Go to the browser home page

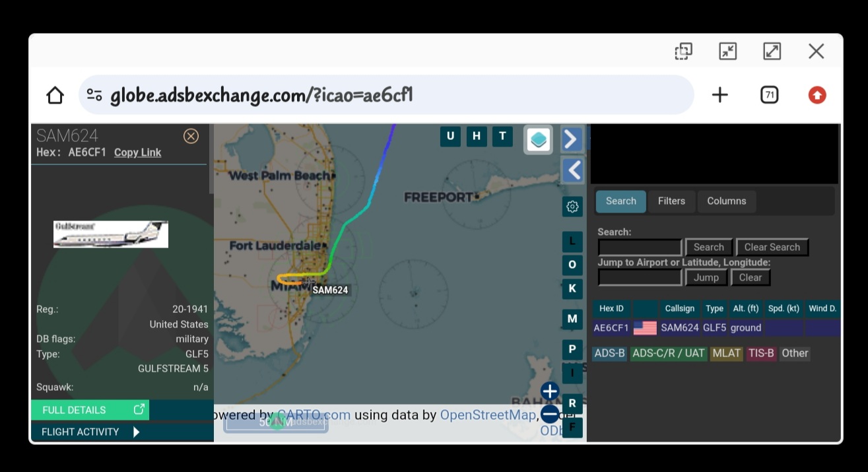pos(55,95)
